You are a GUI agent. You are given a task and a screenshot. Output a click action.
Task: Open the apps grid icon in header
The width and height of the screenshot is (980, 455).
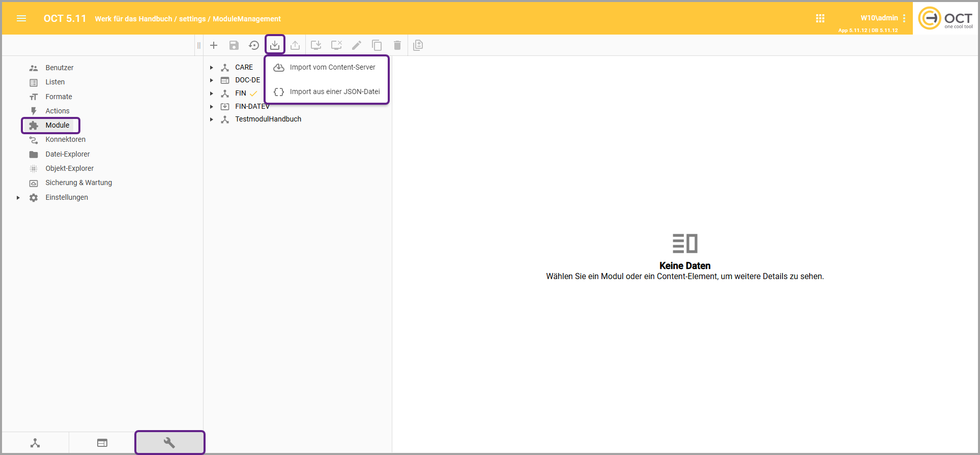pyautogui.click(x=820, y=18)
